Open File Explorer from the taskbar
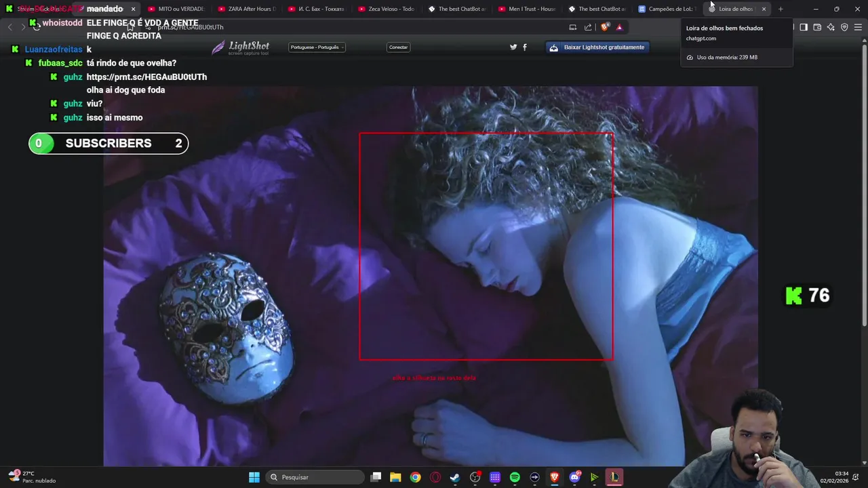This screenshot has width=868, height=488. [x=395, y=477]
